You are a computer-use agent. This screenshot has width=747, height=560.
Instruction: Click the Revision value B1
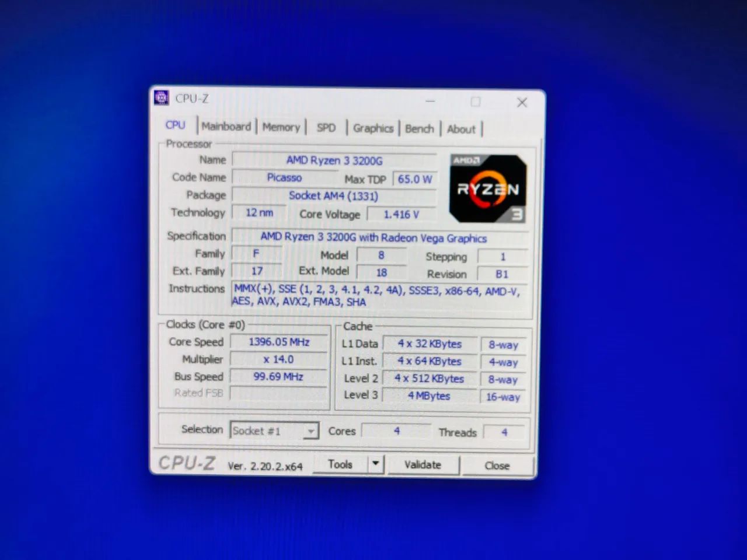click(502, 274)
